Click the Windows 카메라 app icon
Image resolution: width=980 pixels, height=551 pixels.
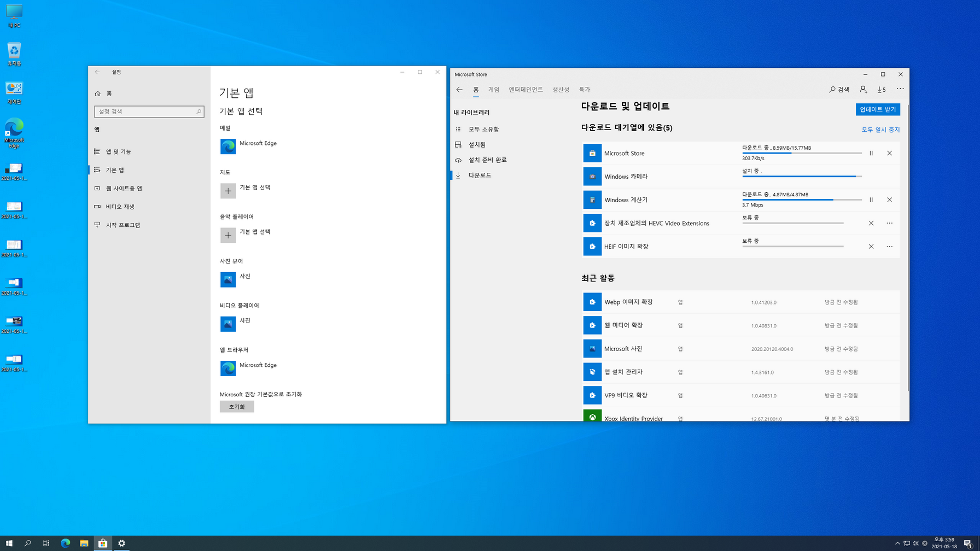click(592, 177)
